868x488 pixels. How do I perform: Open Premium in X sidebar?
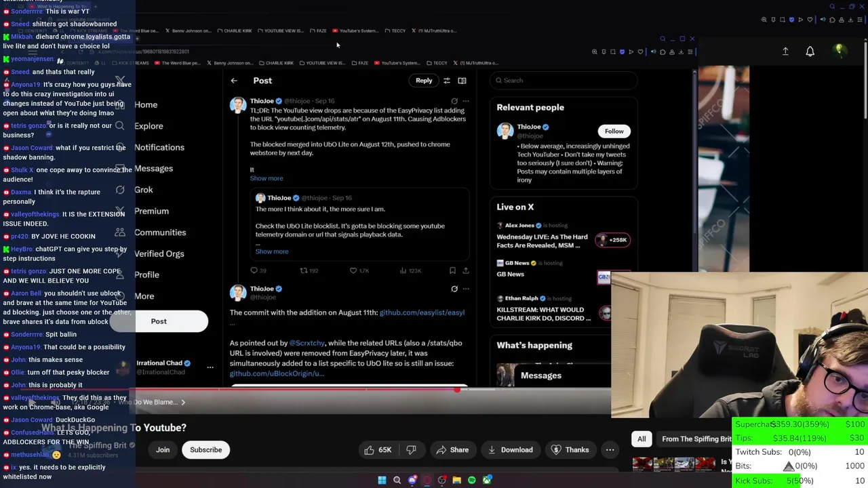coord(151,211)
